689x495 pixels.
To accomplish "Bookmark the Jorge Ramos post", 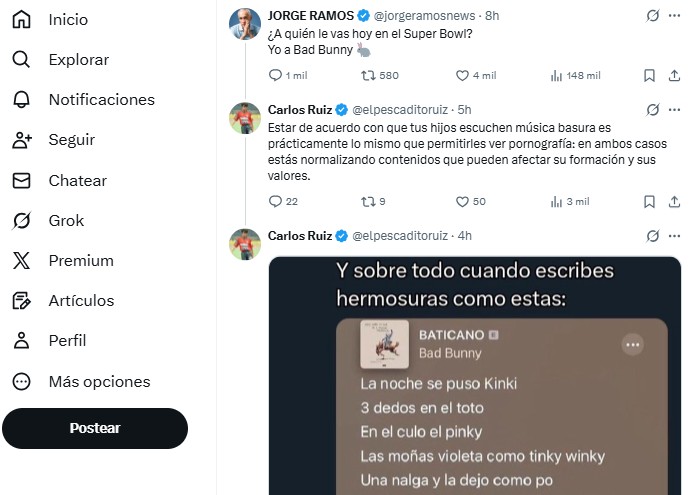I will click(x=649, y=75).
